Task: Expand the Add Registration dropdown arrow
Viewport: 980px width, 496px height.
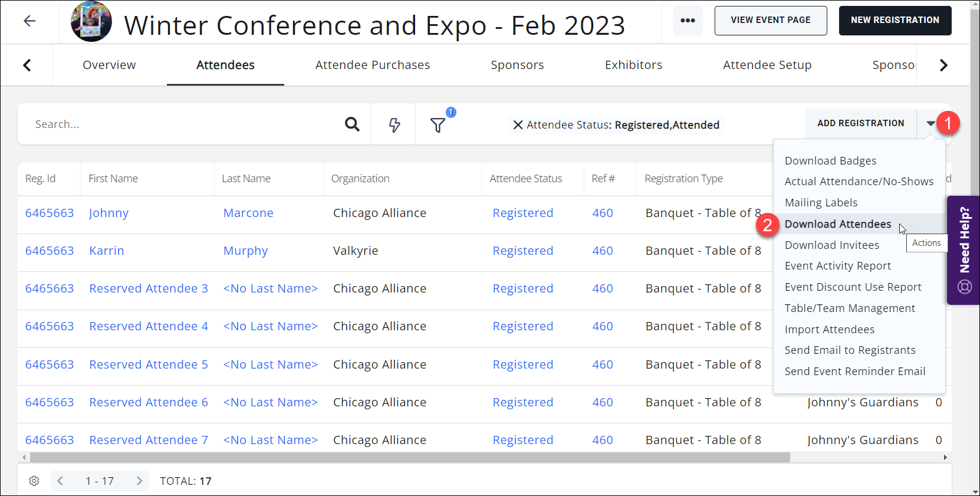Action: pyautogui.click(x=930, y=123)
